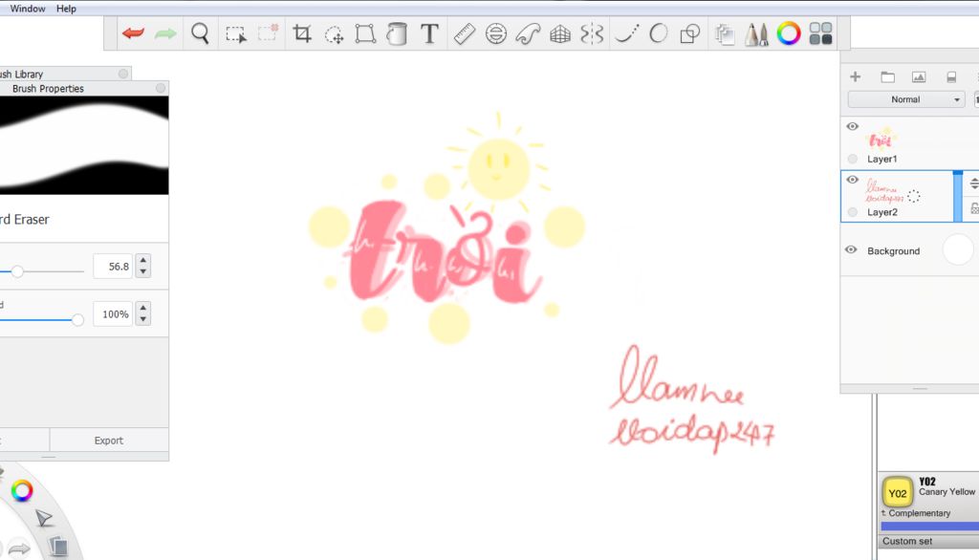Select the Magic Wand selection tool
The height and width of the screenshot is (560, 979).
click(x=334, y=34)
